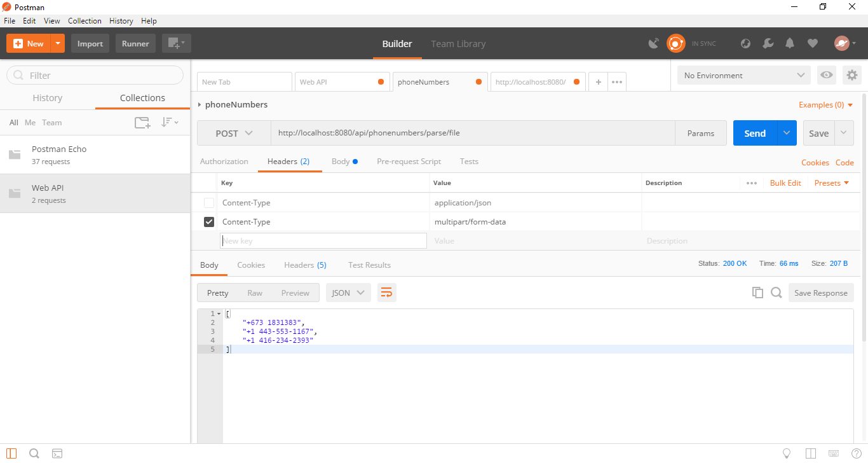Open the manage environments gear icon
This screenshot has width=868, height=463.
tap(851, 75)
